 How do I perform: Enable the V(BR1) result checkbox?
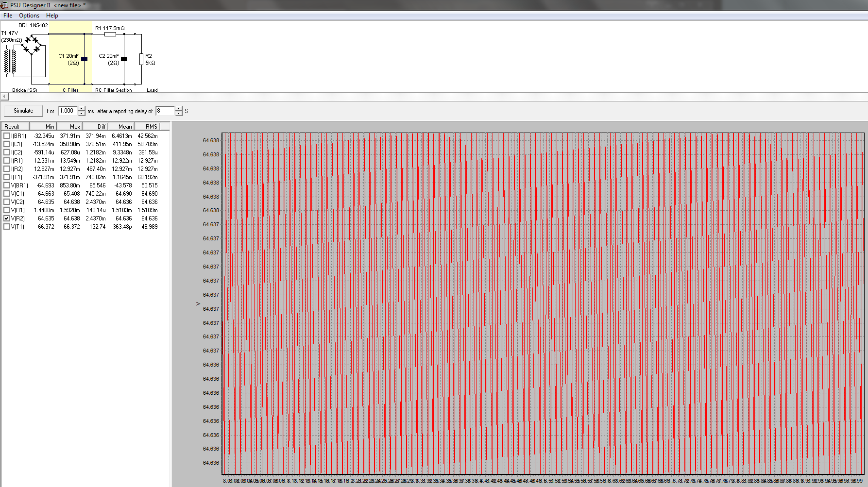6,185
